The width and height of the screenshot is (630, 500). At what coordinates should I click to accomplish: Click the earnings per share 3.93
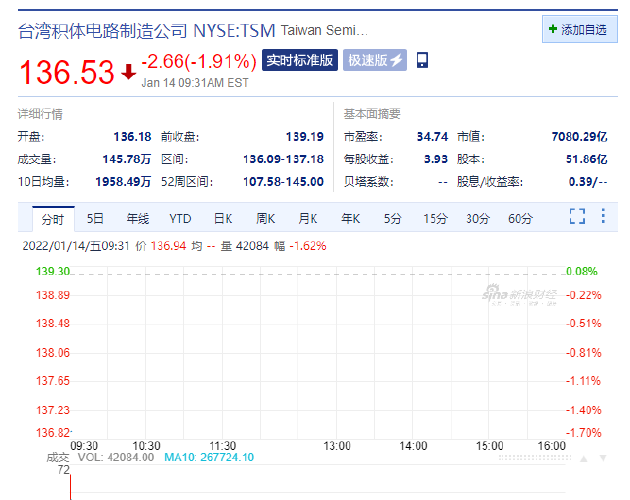click(x=436, y=159)
